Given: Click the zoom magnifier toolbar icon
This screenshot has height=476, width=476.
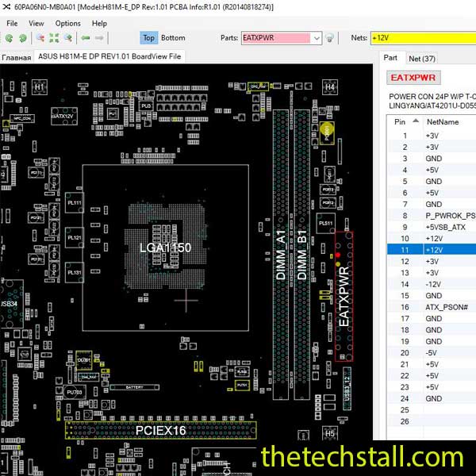Looking at the screenshot, I should tap(39, 38).
